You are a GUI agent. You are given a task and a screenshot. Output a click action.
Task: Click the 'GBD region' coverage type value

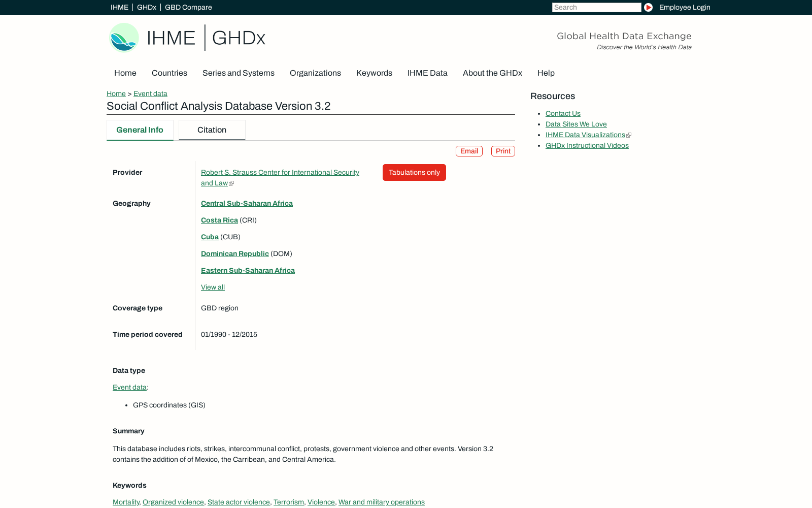(220, 308)
